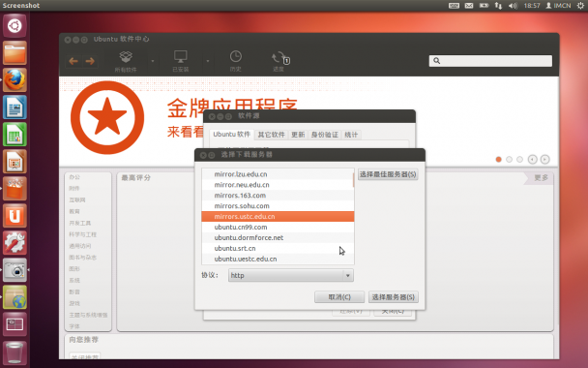Open Ubuntu One launcher icon
The width and height of the screenshot is (588, 368).
(15, 216)
